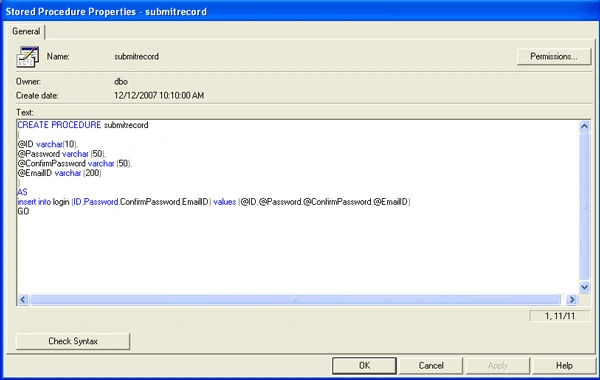The image size is (600, 380).
Task: Click the vertical scrollbar down arrow
Action: 584,287
